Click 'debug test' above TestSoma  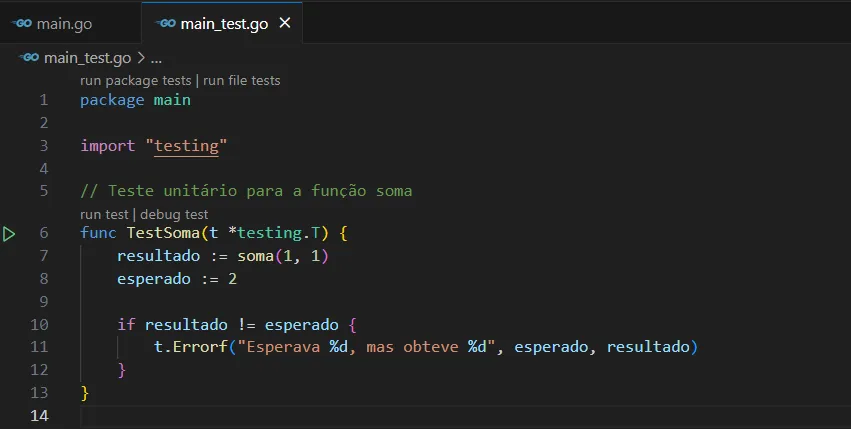[174, 214]
